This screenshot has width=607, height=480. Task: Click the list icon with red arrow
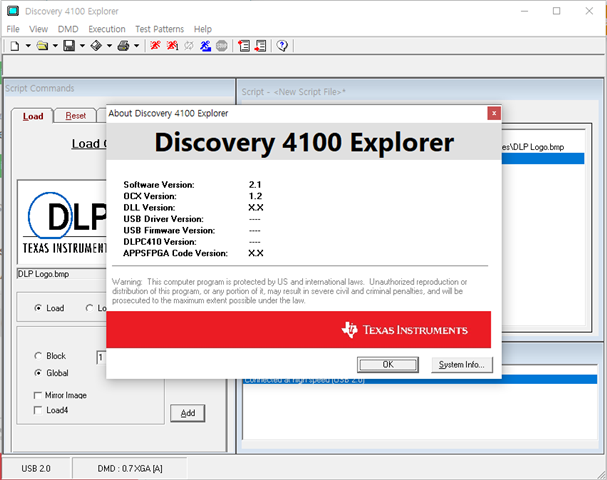(x=261, y=46)
